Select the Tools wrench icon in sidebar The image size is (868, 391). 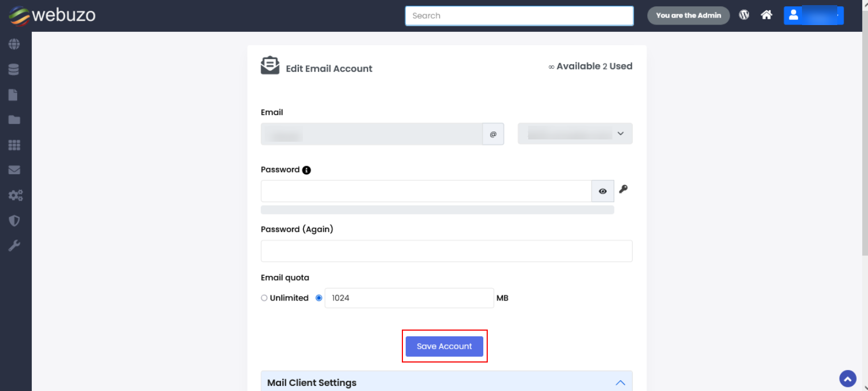click(15, 245)
